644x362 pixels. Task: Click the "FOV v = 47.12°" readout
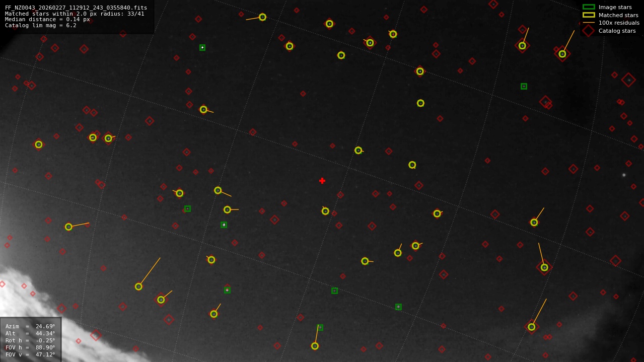pos(30,354)
